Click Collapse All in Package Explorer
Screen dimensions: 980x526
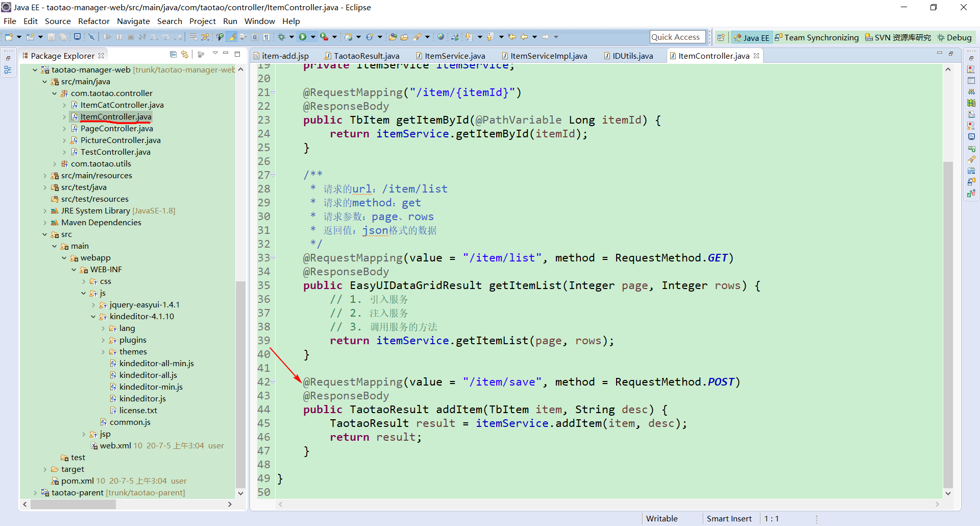(x=173, y=54)
